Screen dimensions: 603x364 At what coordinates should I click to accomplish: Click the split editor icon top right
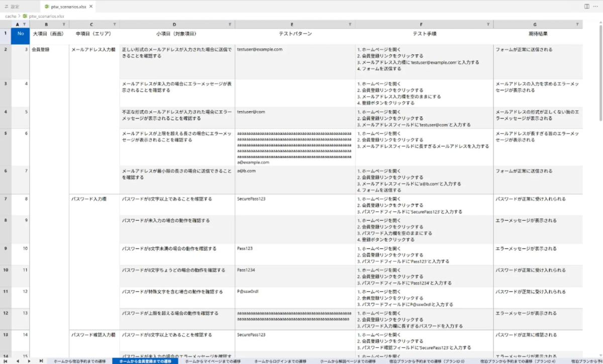(x=586, y=5)
